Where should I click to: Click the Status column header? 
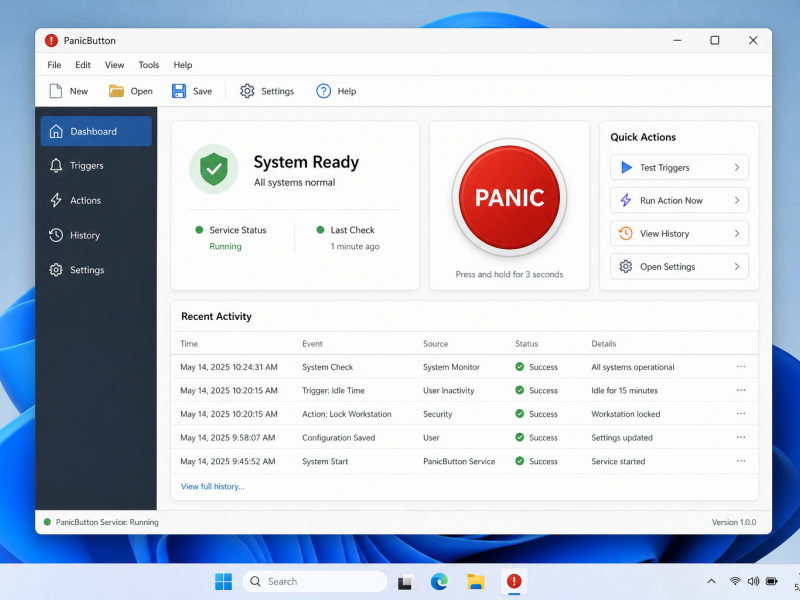pyautogui.click(x=527, y=344)
